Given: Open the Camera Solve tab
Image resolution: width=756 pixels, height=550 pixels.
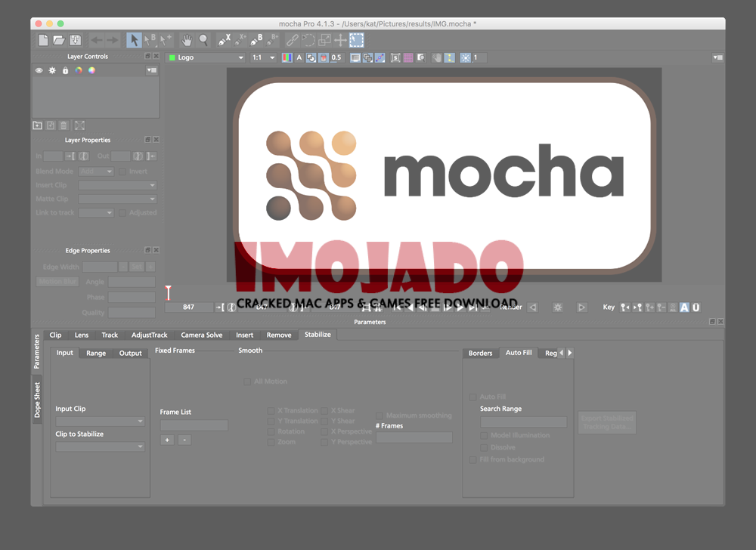Looking at the screenshot, I should tap(201, 335).
